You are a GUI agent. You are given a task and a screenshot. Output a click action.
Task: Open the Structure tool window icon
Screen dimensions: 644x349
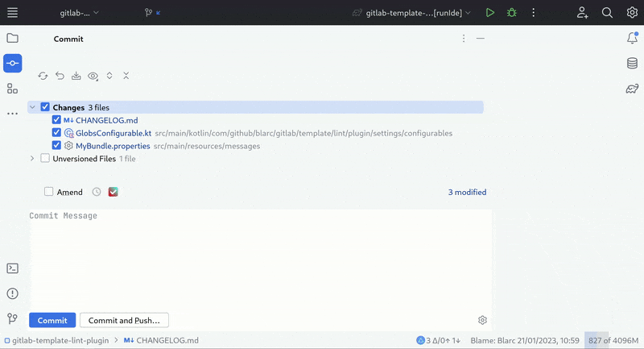12,89
